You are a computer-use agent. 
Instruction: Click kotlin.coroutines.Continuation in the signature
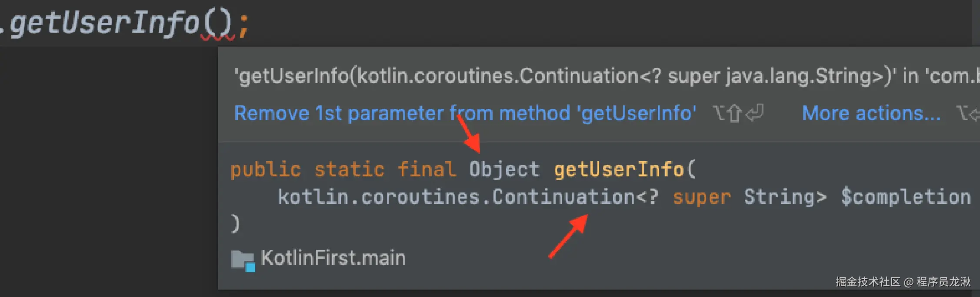pos(456,197)
